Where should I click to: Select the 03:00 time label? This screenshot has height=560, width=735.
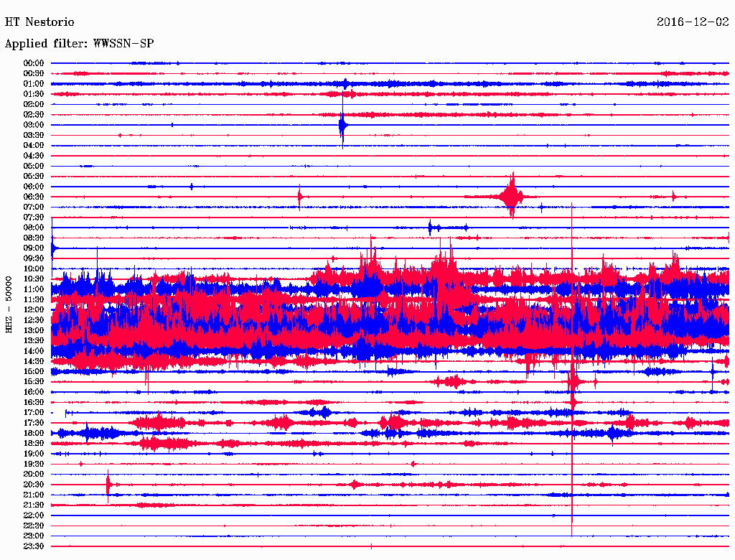pyautogui.click(x=34, y=125)
